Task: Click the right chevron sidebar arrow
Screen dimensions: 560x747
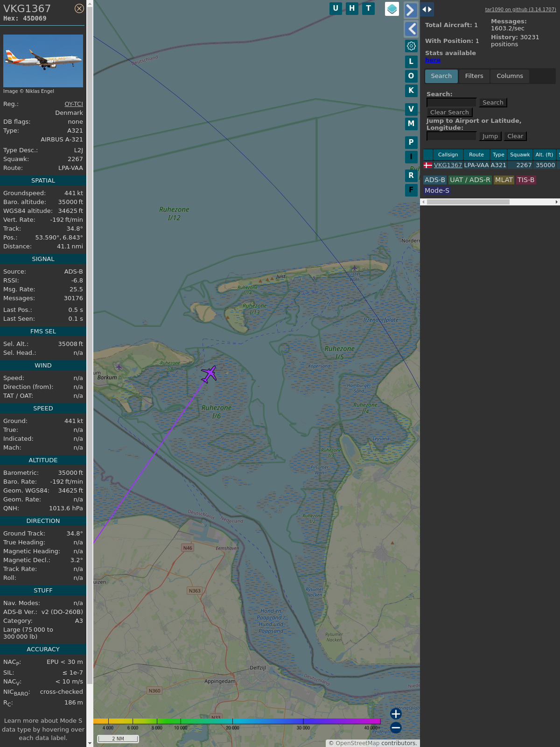Action: click(411, 10)
